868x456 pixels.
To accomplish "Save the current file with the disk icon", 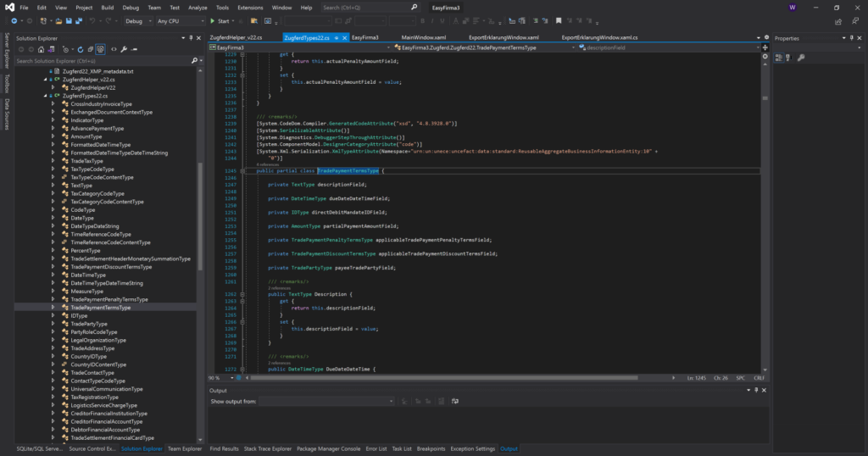I will click(69, 21).
